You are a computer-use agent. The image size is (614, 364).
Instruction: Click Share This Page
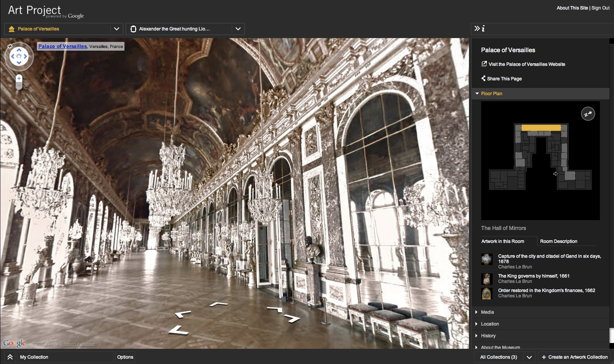click(x=504, y=79)
